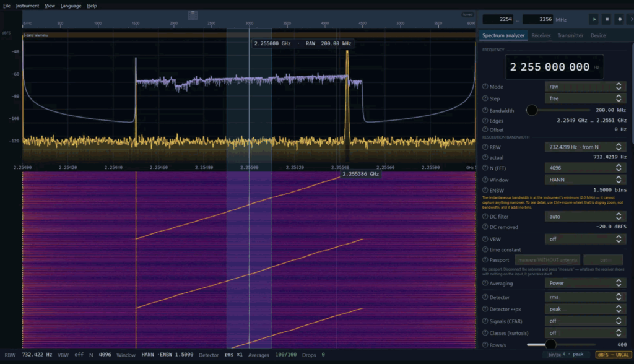Click the help icon beside ENBW
This screenshot has width=634, height=364.
[x=485, y=190]
